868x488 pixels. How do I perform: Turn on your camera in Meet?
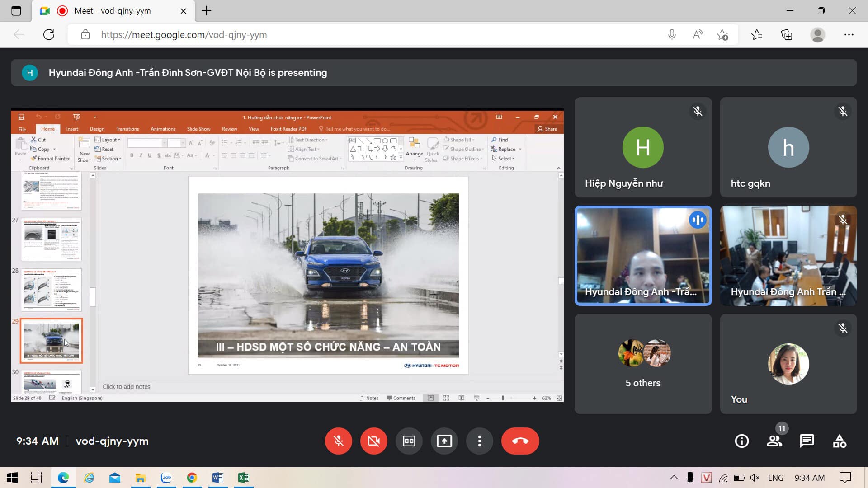coord(373,441)
